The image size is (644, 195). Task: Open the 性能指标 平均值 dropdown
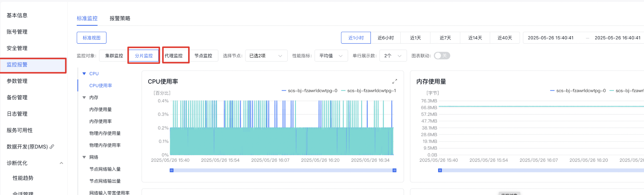pyautogui.click(x=331, y=55)
